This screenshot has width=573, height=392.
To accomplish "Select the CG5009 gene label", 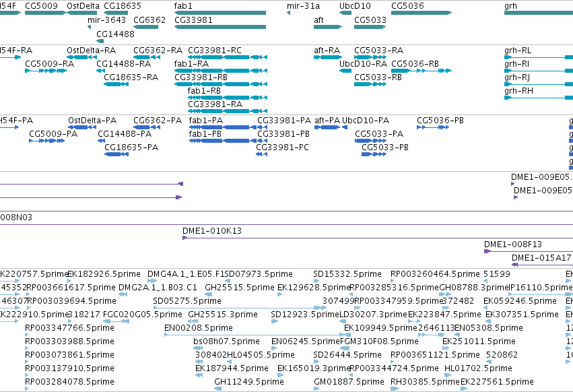I will coord(41,6).
